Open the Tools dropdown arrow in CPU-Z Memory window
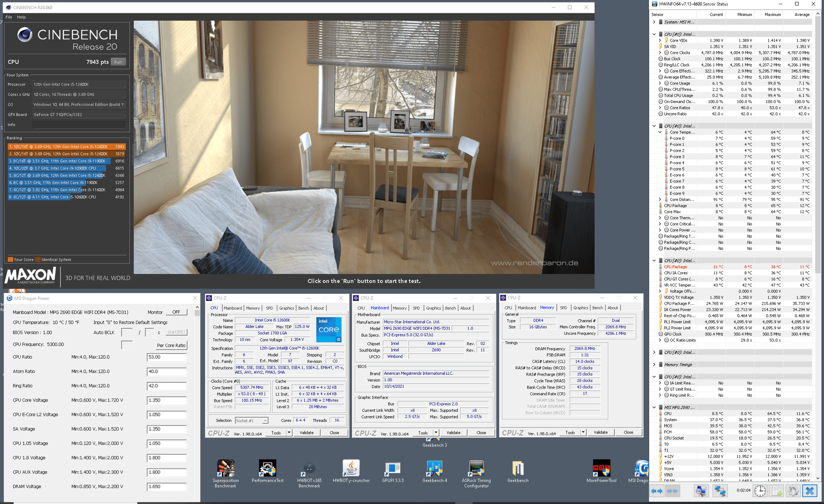 (583, 432)
